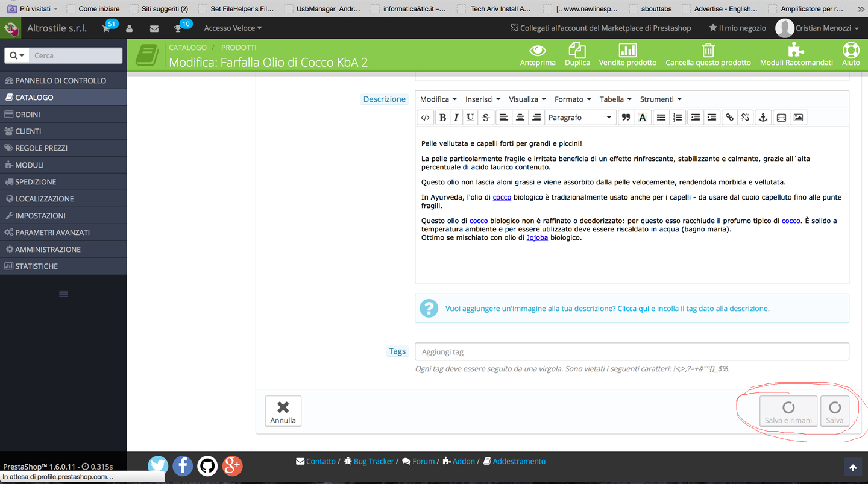The image size is (868, 484).
Task: View new customers notification icon
Action: [130, 28]
